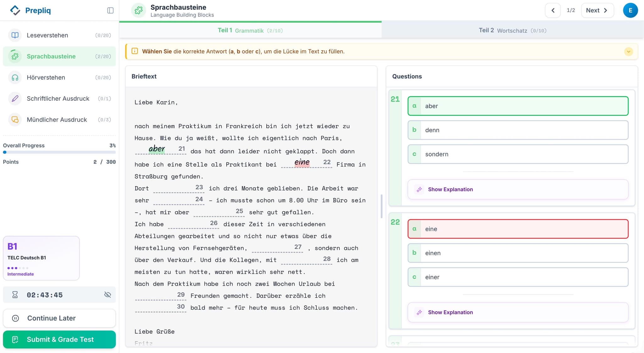The height and width of the screenshot is (353, 644).
Task: Click the Sprachbausteine puzzle icon in sidebar
Action: [15, 56]
